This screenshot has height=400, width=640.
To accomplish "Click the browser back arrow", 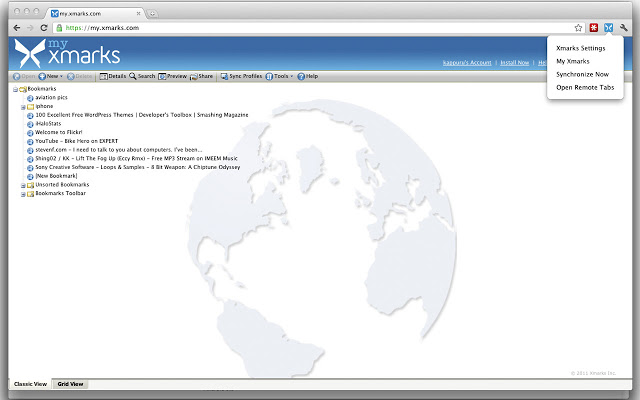I will pos(17,28).
